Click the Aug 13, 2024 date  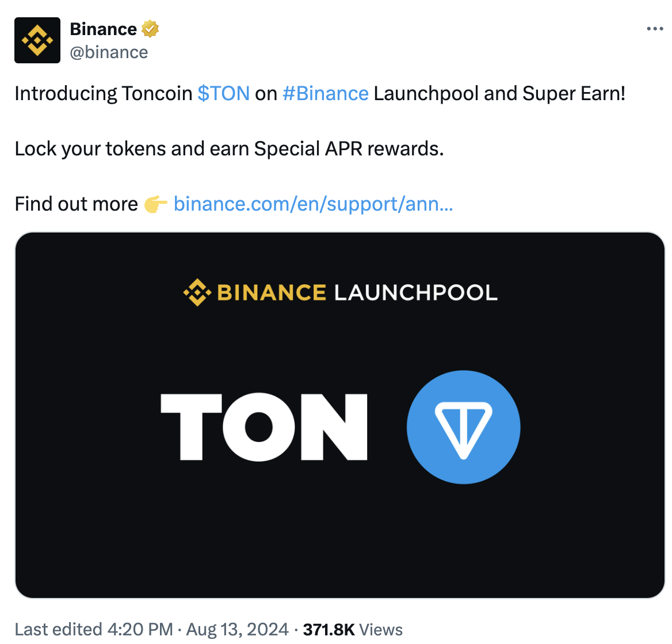point(237,629)
